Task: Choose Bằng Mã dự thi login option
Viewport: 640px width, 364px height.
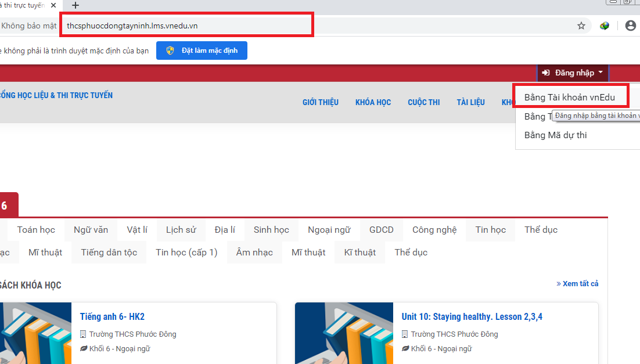Action: [555, 135]
